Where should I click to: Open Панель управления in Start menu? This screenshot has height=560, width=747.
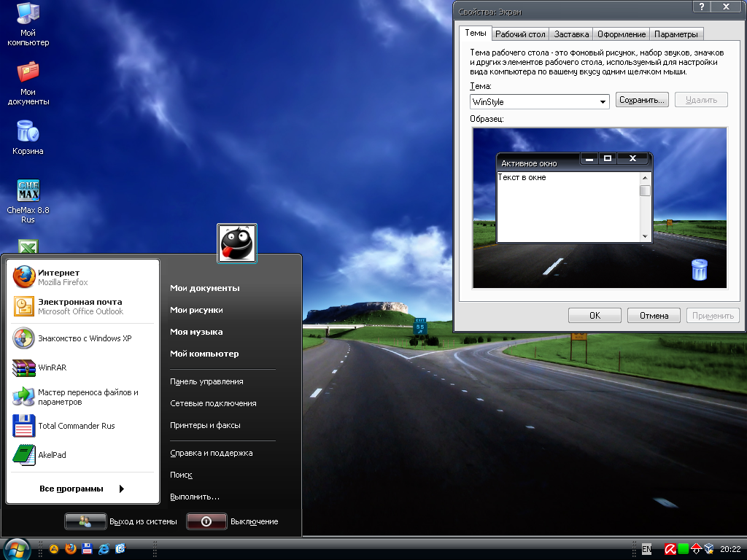(x=206, y=381)
